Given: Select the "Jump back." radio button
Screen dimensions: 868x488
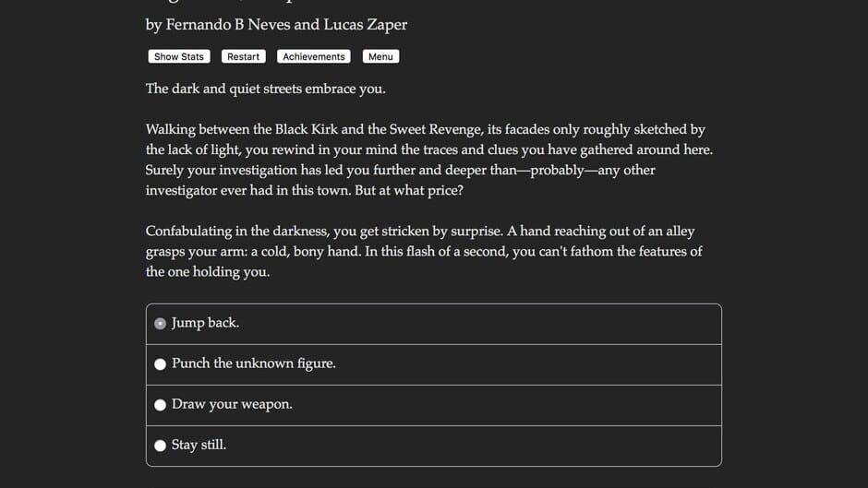Looking at the screenshot, I should click(161, 324).
